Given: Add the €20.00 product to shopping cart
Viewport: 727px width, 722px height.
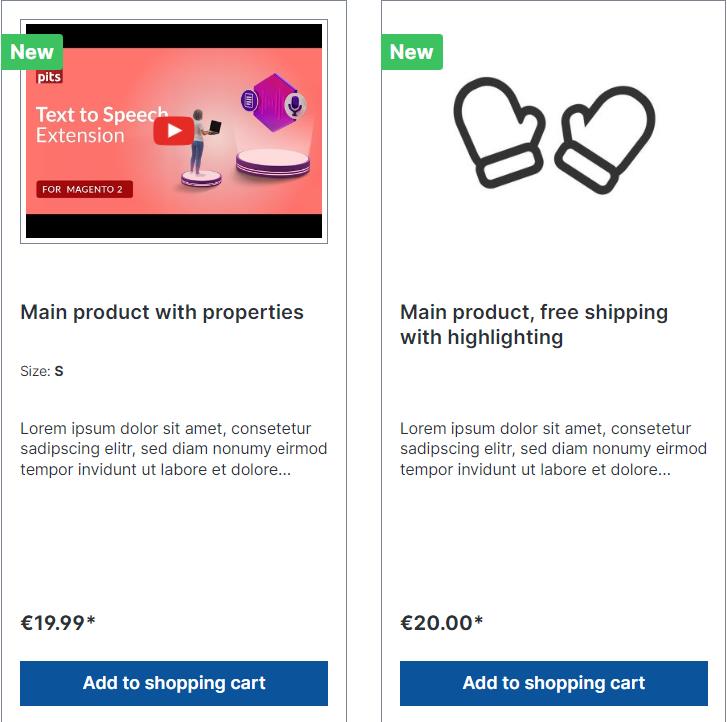Looking at the screenshot, I should pos(554,683).
